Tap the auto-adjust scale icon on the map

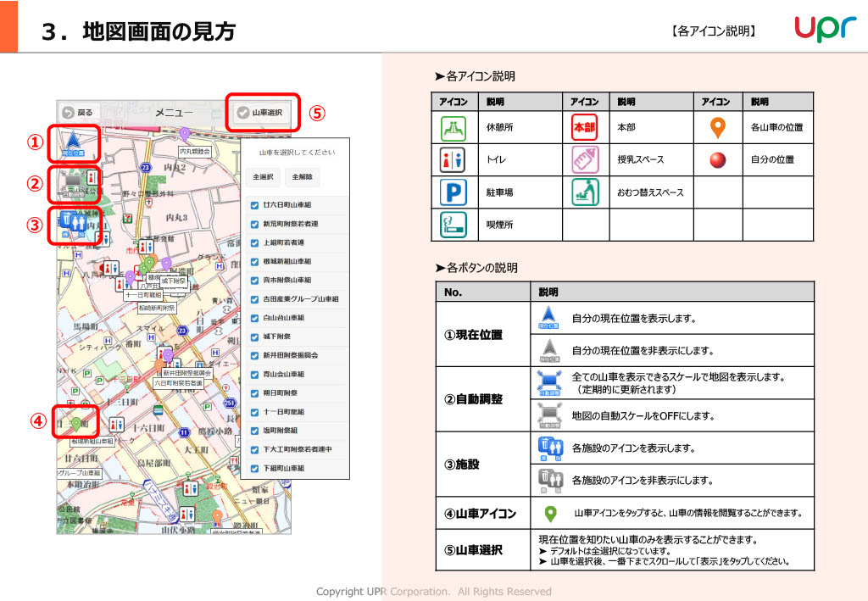pyautogui.click(x=74, y=182)
